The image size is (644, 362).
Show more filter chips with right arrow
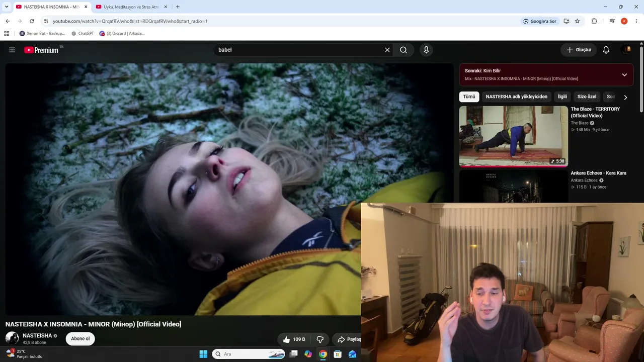coord(625,97)
